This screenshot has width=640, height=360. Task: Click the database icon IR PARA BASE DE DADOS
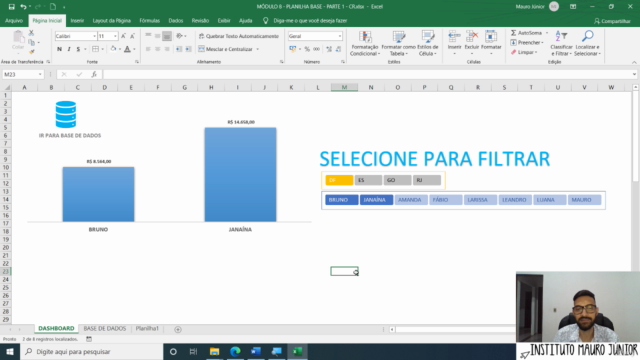coord(66,115)
